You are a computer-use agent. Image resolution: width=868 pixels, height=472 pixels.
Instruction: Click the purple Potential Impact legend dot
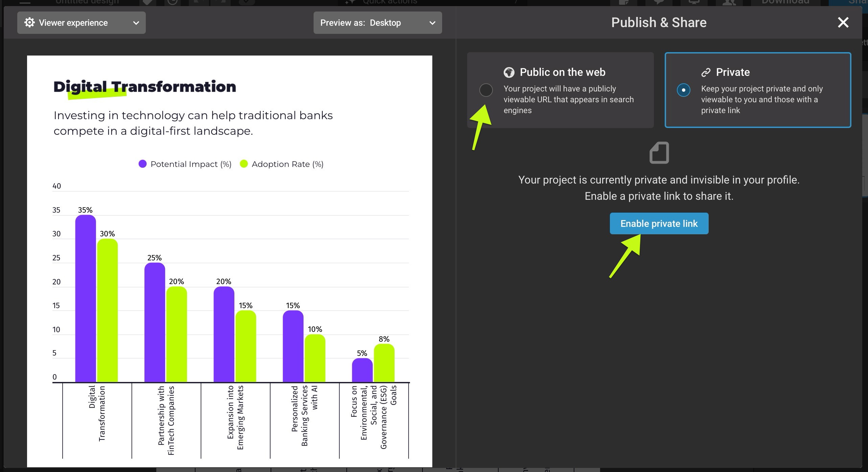(x=142, y=164)
